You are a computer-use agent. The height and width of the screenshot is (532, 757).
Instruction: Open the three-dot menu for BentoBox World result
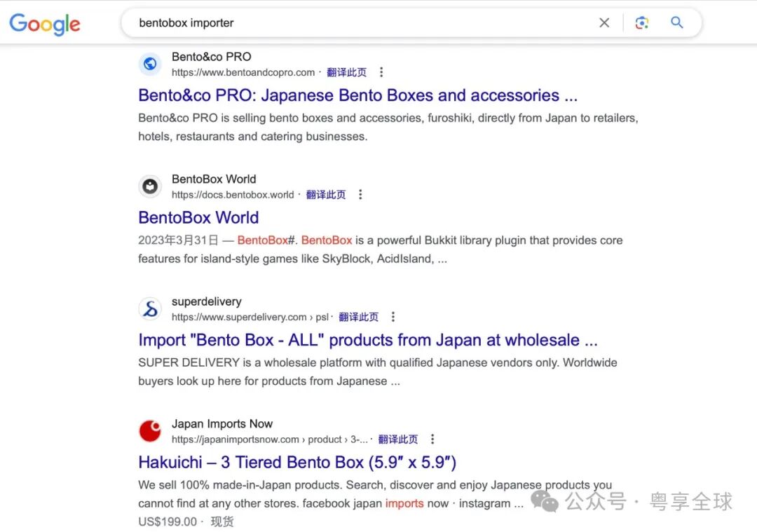pyautogui.click(x=360, y=195)
